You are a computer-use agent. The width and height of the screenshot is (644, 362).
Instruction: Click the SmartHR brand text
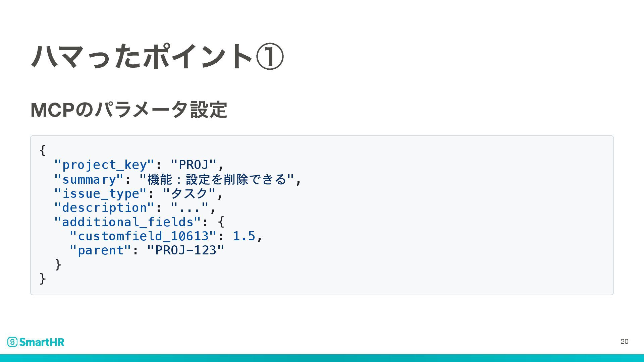pos(42,342)
